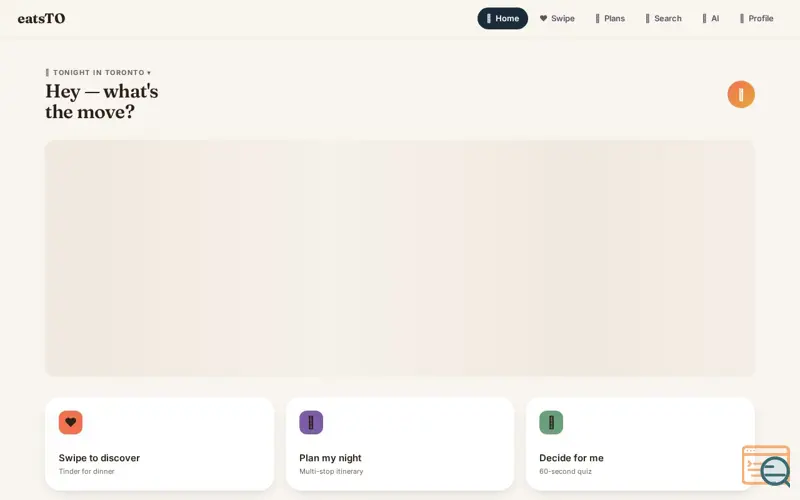Go to the Profile tab
The image size is (800, 500).
pos(757,18)
